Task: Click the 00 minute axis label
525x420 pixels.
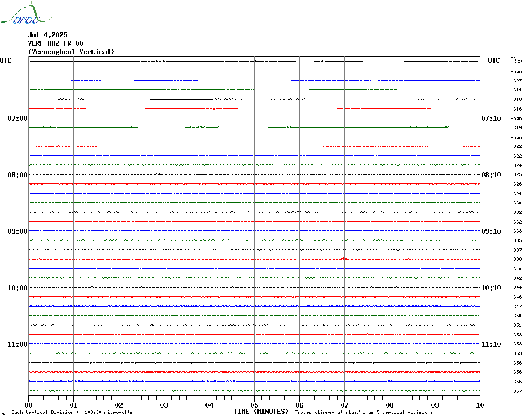Action: click(x=28, y=405)
